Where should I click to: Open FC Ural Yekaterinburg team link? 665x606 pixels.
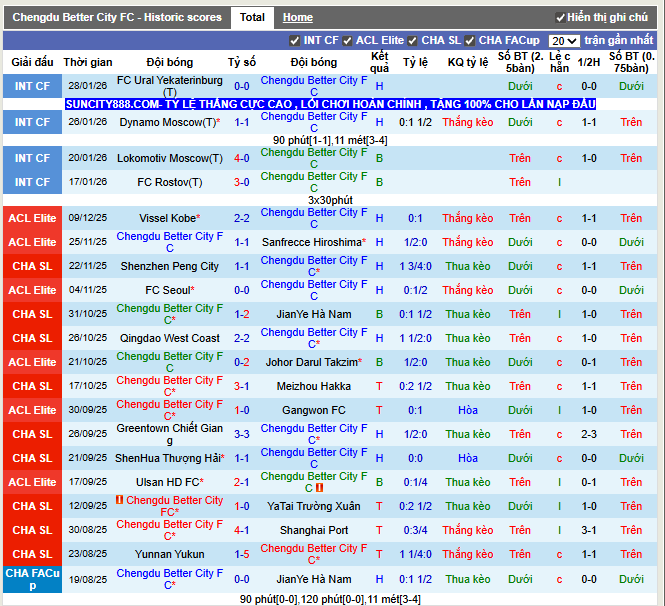click(x=170, y=86)
